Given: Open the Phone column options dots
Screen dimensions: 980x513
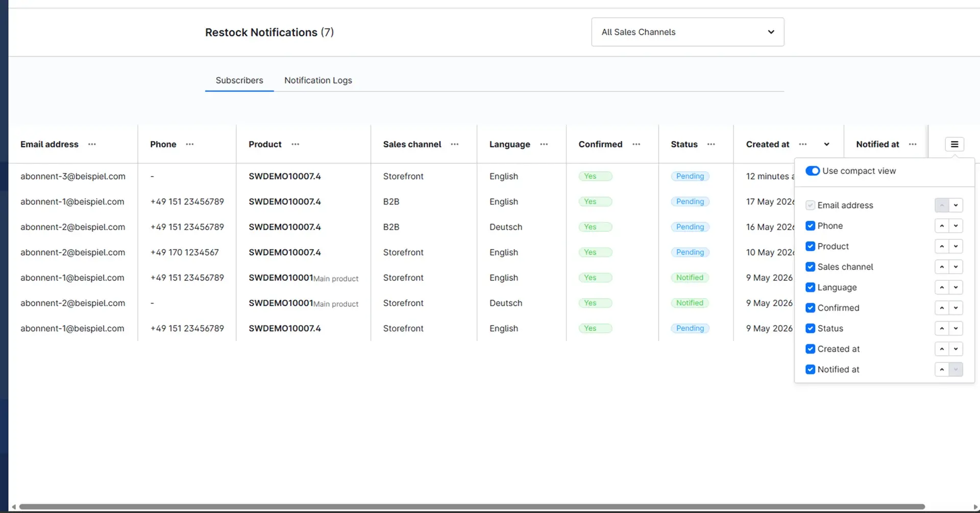Looking at the screenshot, I should click(190, 144).
